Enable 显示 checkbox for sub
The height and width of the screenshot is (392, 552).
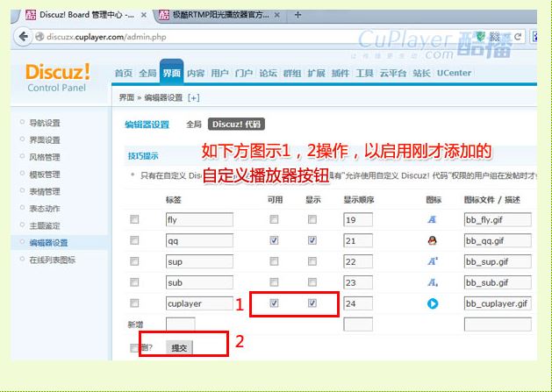pyautogui.click(x=312, y=282)
